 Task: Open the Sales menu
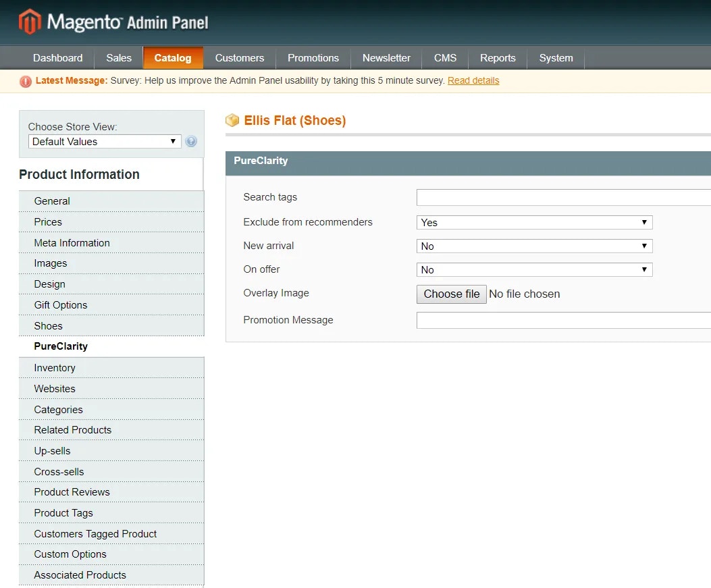coord(119,58)
